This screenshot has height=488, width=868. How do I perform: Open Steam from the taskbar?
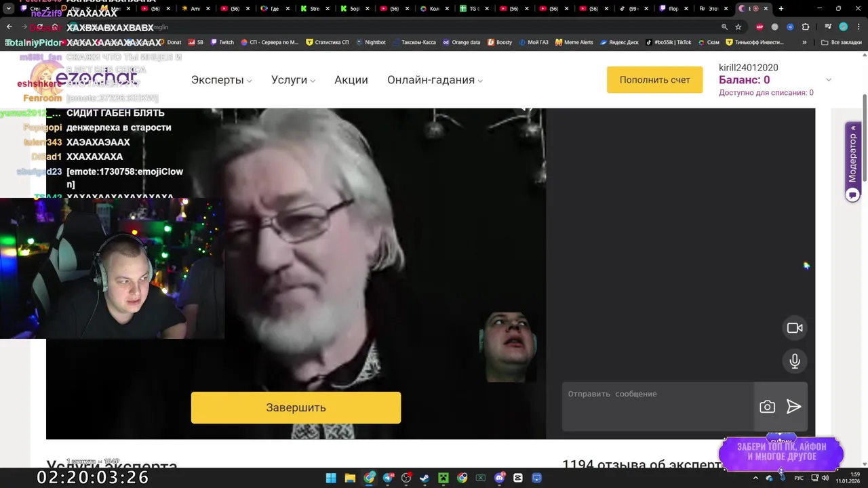pos(425,478)
